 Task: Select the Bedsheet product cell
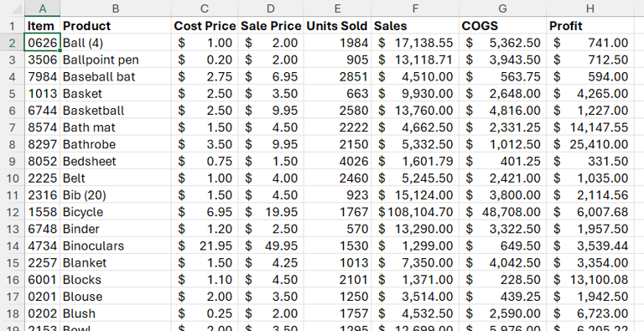click(116, 161)
